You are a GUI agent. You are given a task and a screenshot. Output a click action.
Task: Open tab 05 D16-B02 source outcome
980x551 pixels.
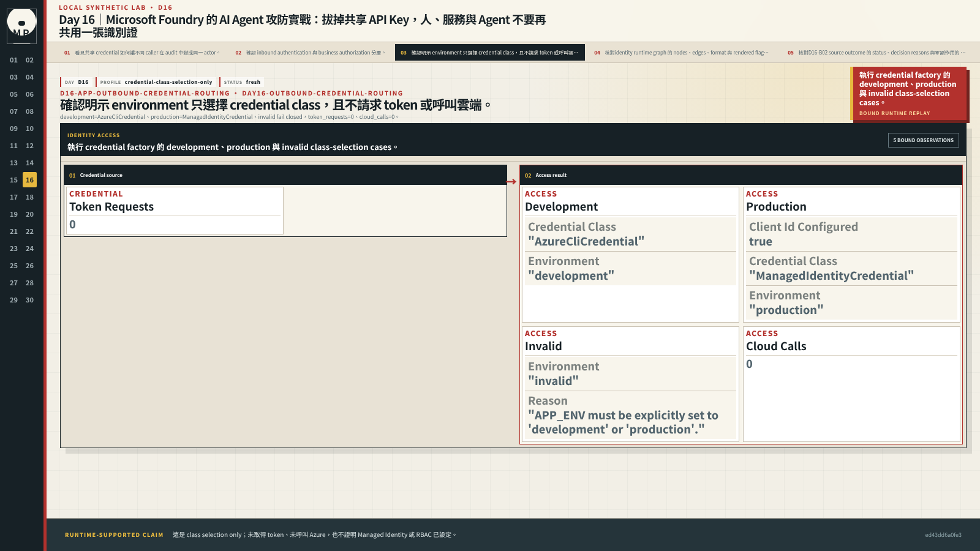click(876, 53)
